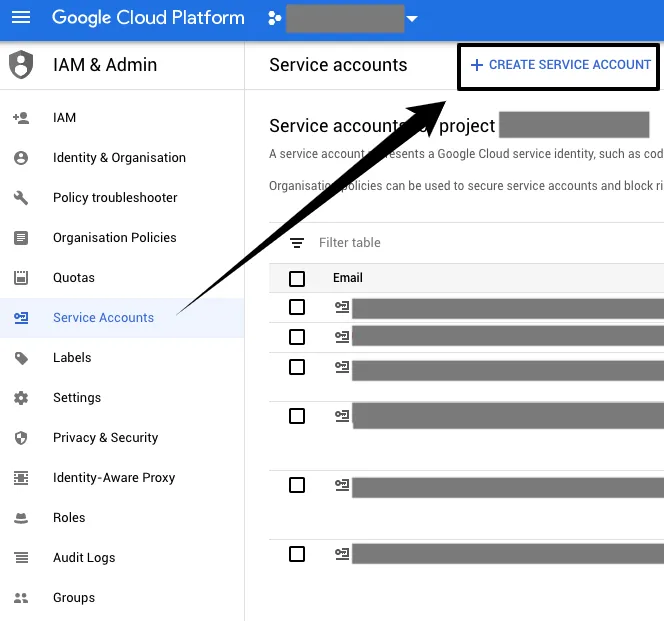Open Identity-Aware Proxy in sidebar
Screen dimensions: 664x621
pyautogui.click(x=113, y=478)
